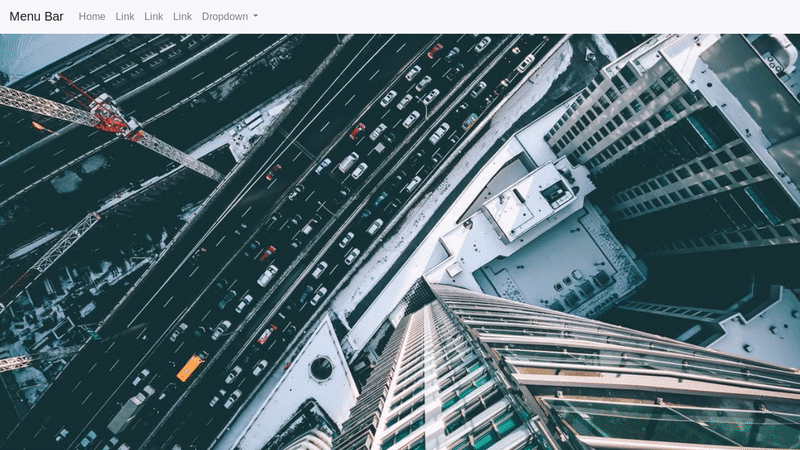
Task: Click the Link just before Dropdown
Action: pyautogui.click(x=182, y=17)
